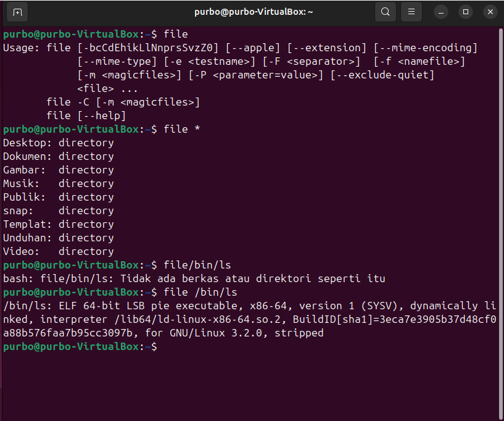
Task: Click the 'Templat: directory' output line
Action: (59, 224)
